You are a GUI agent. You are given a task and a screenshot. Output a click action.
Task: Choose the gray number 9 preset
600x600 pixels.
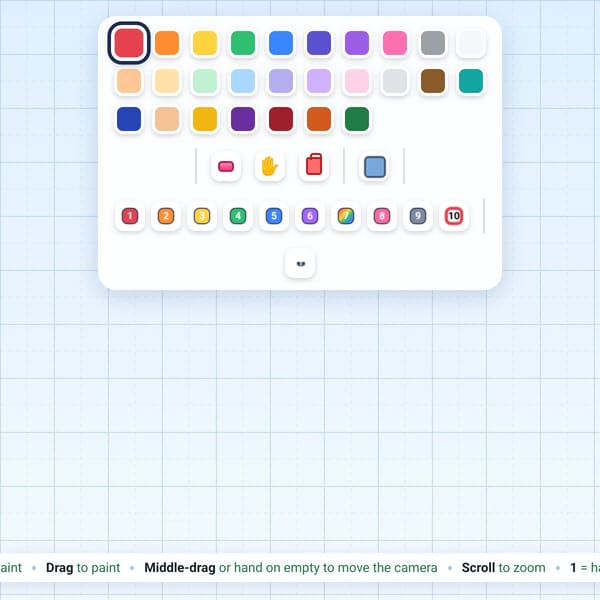(417, 216)
